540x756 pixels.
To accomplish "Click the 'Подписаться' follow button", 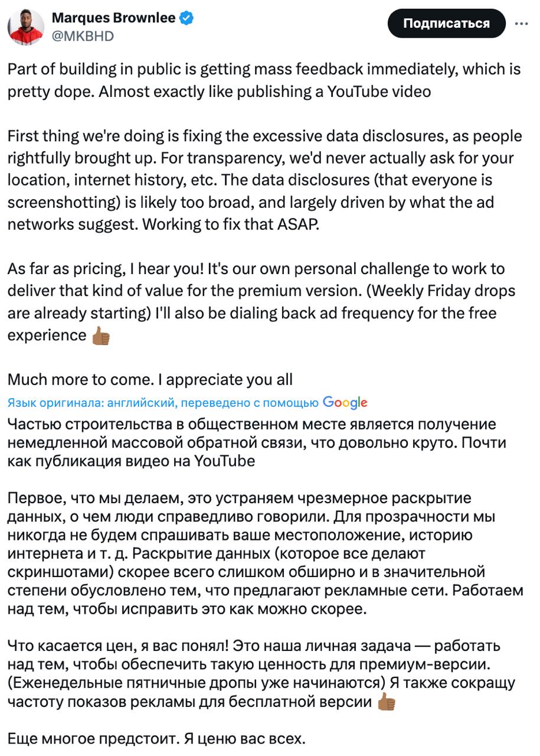I will click(x=446, y=24).
